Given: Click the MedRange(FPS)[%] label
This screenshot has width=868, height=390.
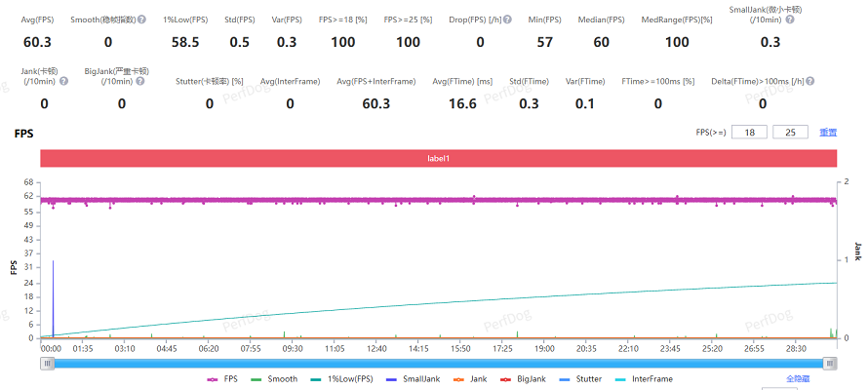Looking at the screenshot, I should [x=677, y=19].
